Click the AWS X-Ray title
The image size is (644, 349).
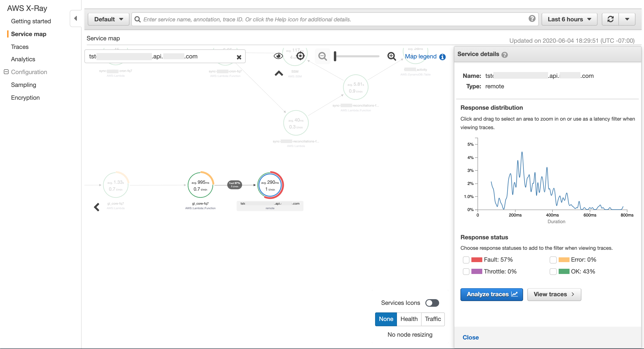[27, 8]
